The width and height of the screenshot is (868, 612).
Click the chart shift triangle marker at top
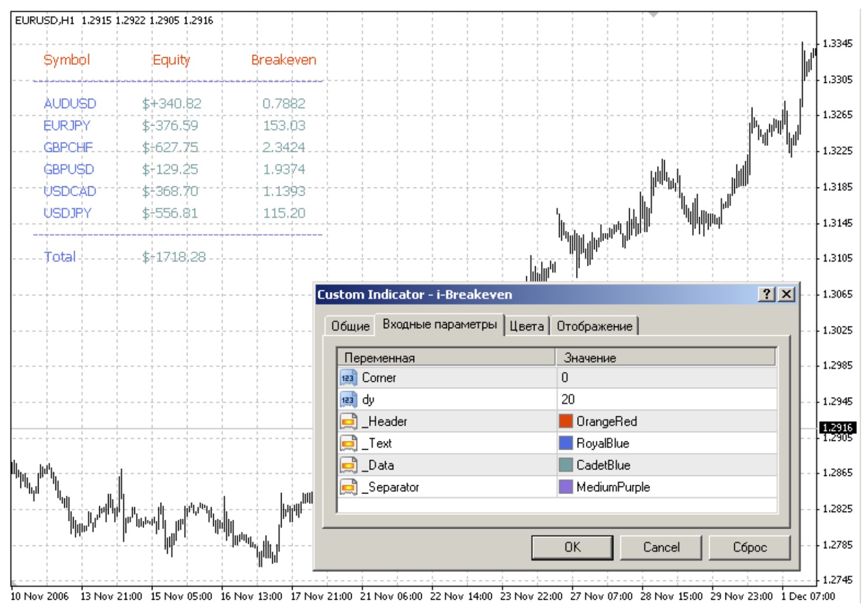click(x=654, y=14)
